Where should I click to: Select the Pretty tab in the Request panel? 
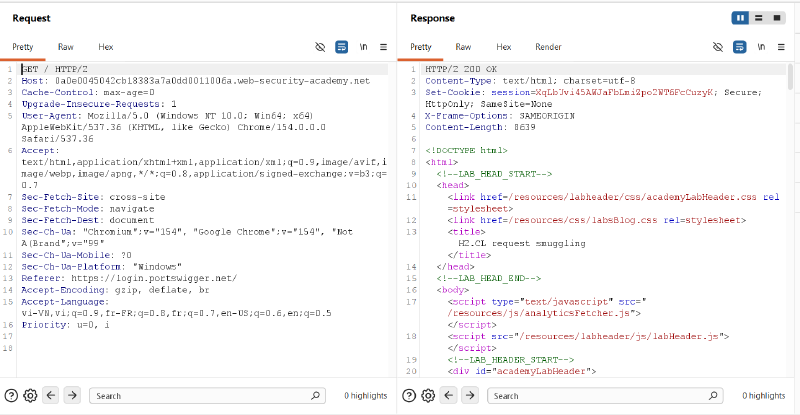coord(23,47)
